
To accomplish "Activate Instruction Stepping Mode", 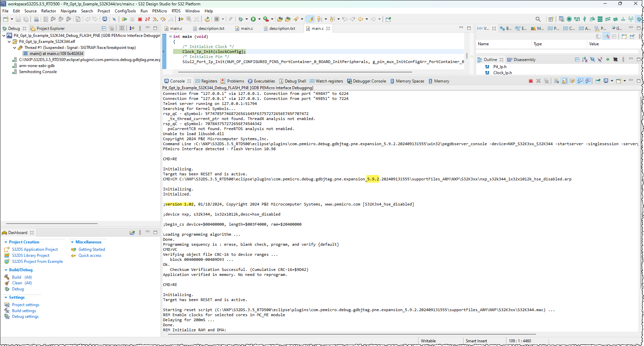I will click(x=180, y=19).
